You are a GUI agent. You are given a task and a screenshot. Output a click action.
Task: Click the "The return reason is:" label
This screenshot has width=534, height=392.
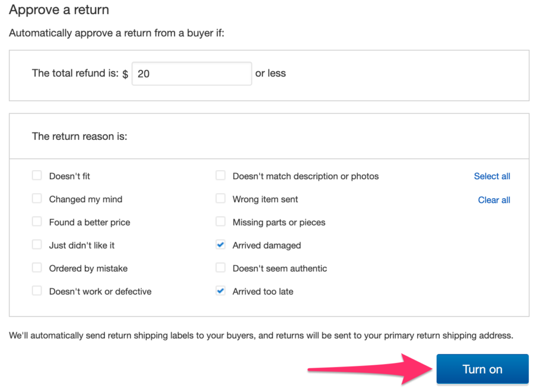tap(79, 136)
